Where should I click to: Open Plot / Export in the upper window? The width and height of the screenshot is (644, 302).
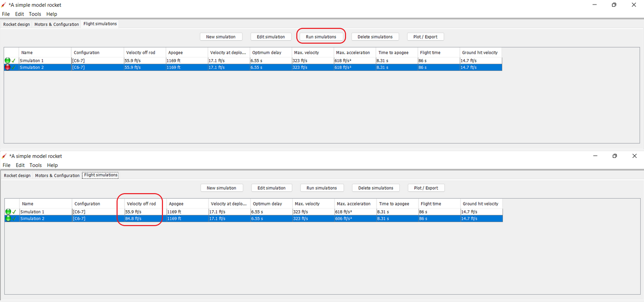[x=425, y=37]
